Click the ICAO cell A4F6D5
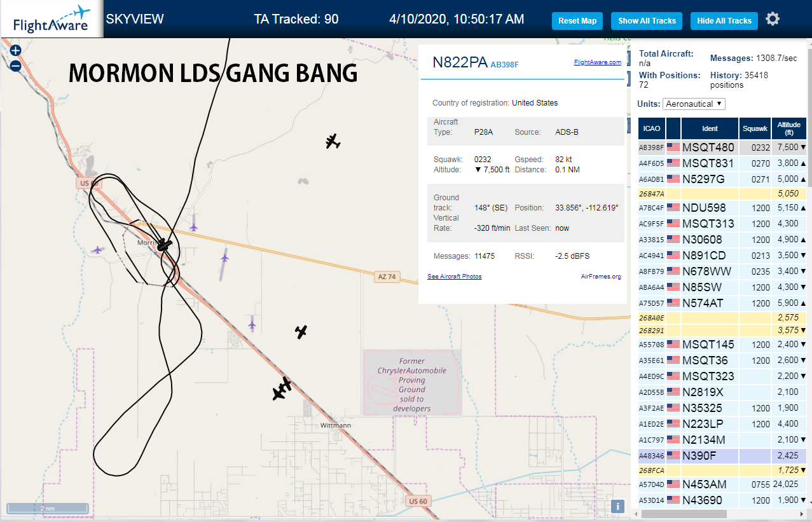The width and height of the screenshot is (812, 522). [652, 163]
